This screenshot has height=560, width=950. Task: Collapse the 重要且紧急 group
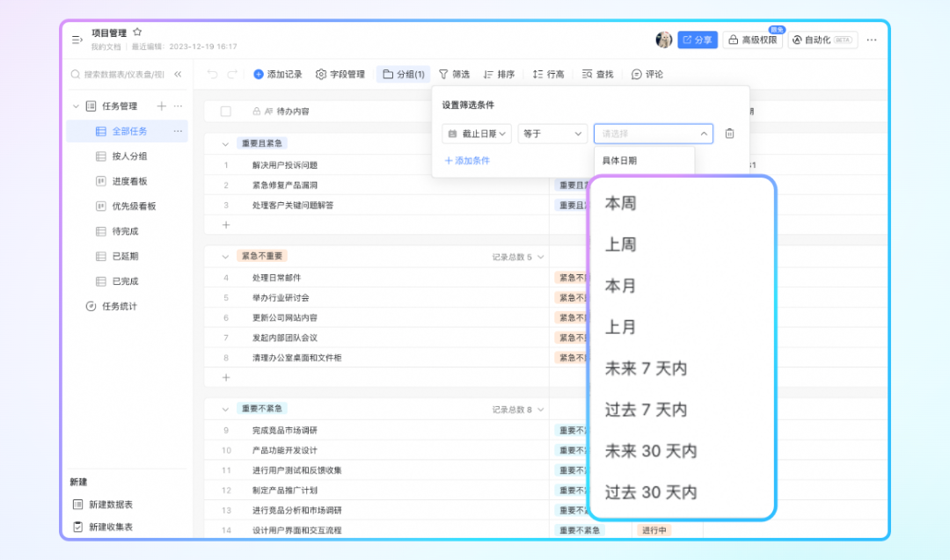click(225, 143)
